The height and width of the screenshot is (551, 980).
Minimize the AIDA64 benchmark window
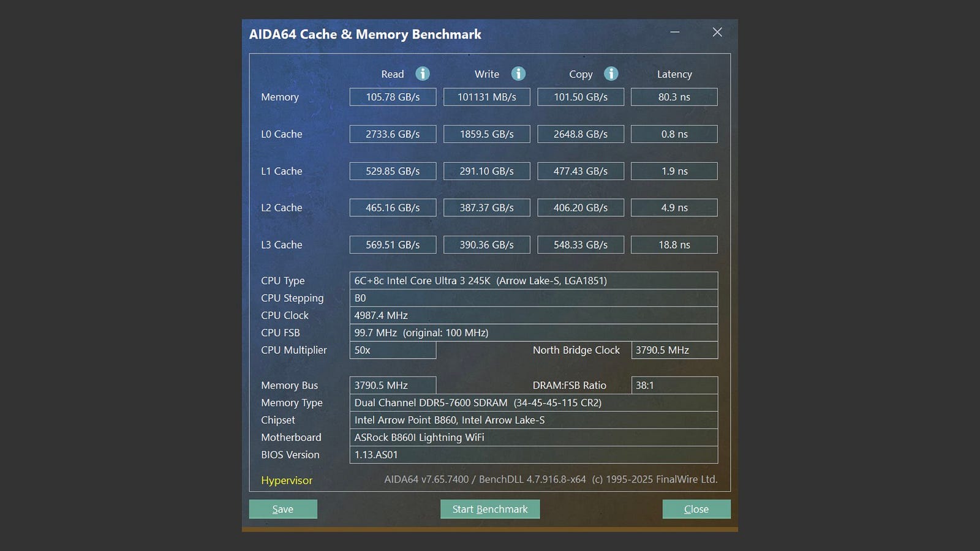coord(674,32)
